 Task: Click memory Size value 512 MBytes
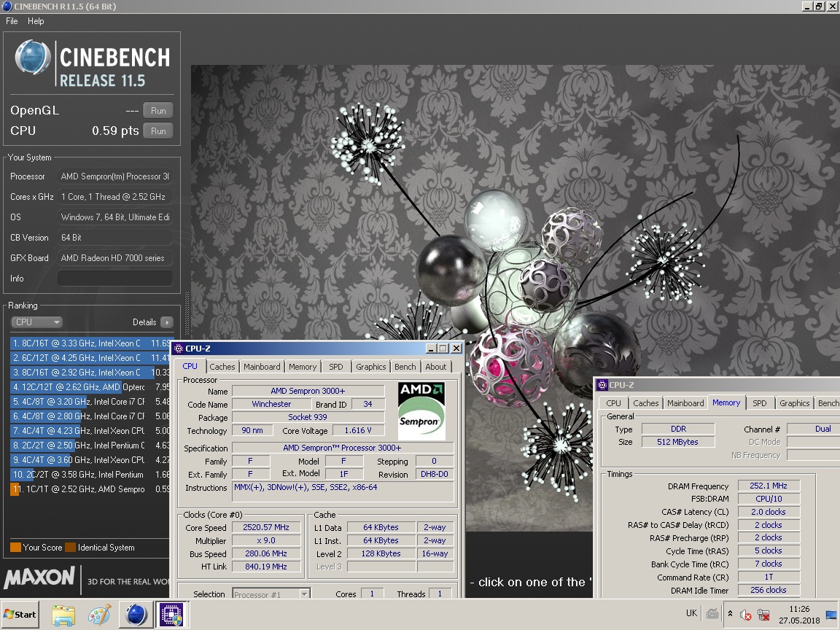pyautogui.click(x=677, y=442)
